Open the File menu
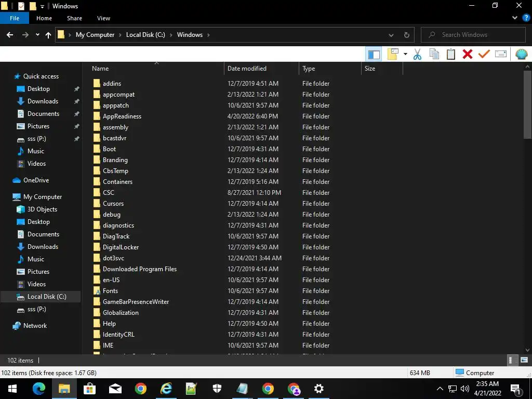The image size is (532, 399). [x=15, y=18]
